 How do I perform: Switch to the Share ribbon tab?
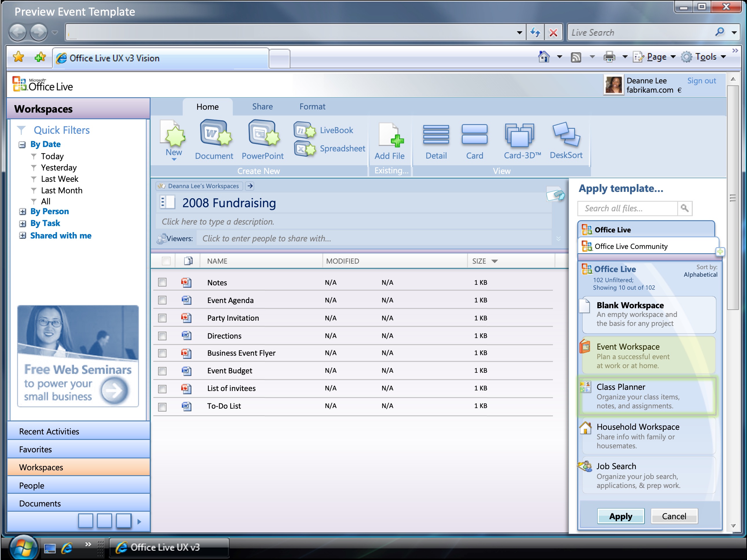[262, 107]
